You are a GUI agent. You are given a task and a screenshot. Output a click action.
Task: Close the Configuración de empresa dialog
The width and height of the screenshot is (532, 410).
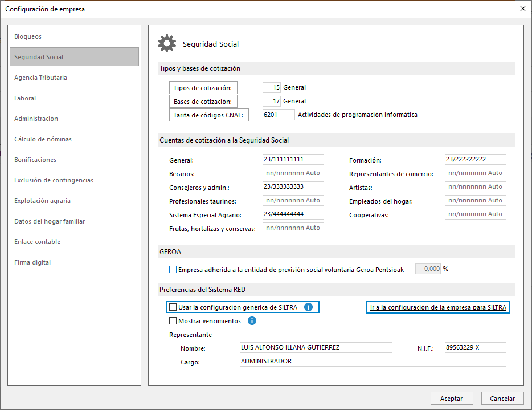[x=522, y=9]
